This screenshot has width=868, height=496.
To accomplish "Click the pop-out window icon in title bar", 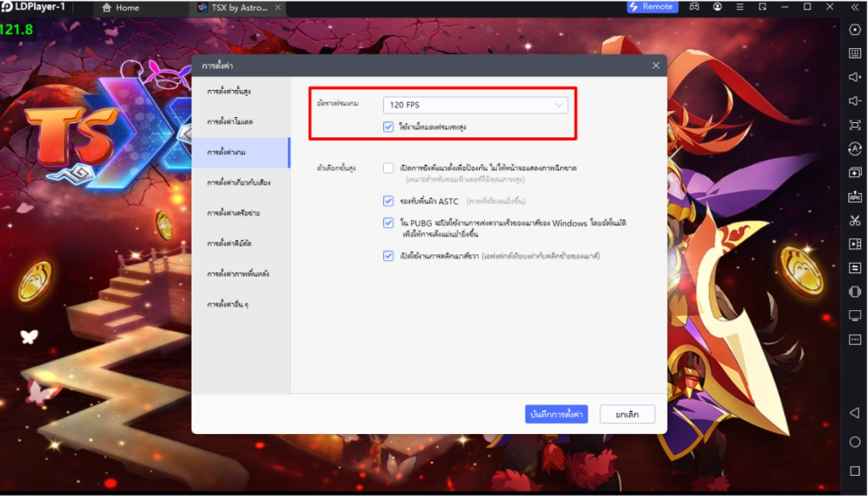I will (762, 7).
